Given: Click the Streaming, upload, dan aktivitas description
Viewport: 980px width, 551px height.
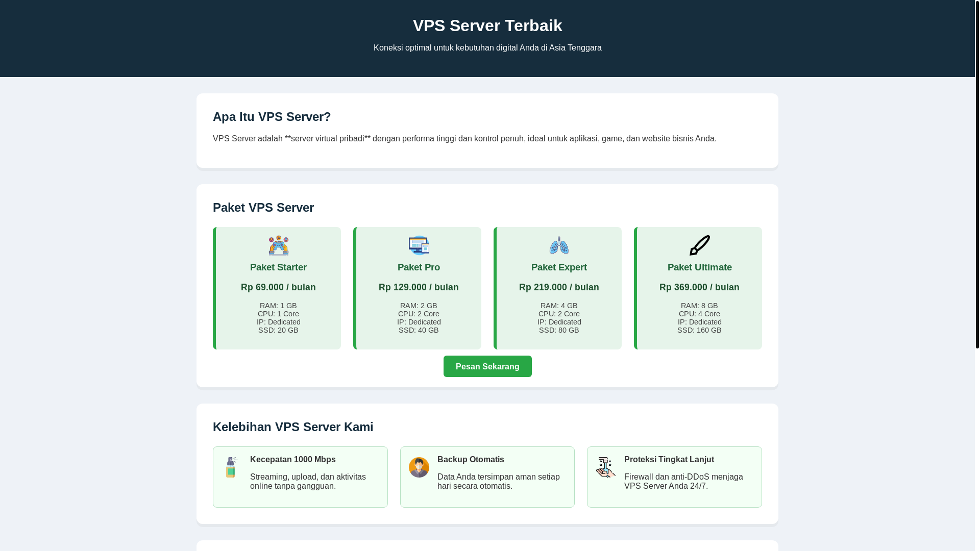Looking at the screenshot, I should 308,482.
